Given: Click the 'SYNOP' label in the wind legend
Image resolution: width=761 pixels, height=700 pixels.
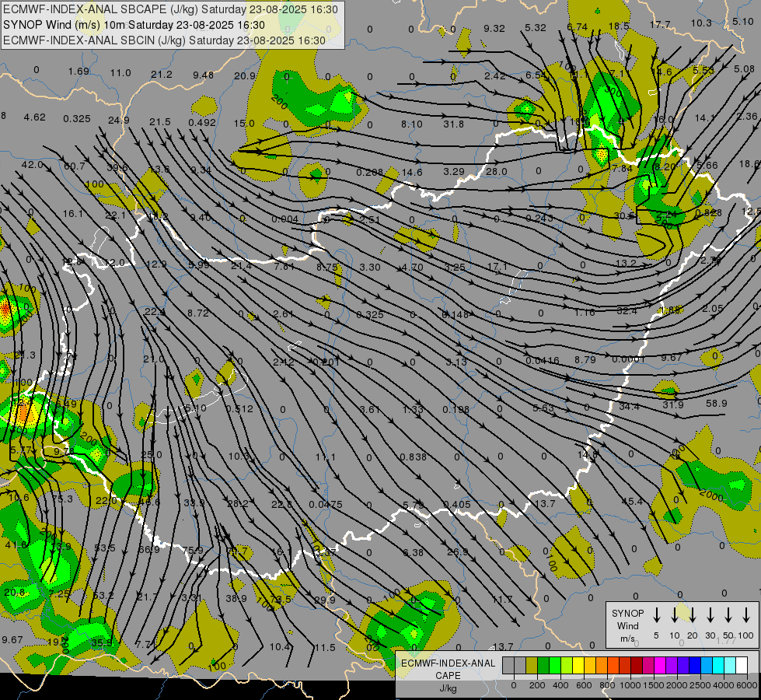Looking at the screenshot, I should 627,613.
